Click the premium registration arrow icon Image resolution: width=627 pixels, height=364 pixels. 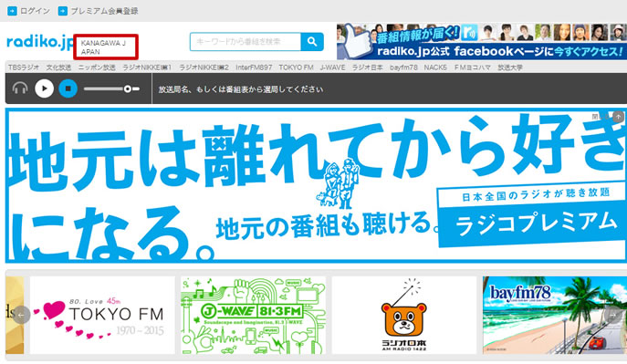62,11
